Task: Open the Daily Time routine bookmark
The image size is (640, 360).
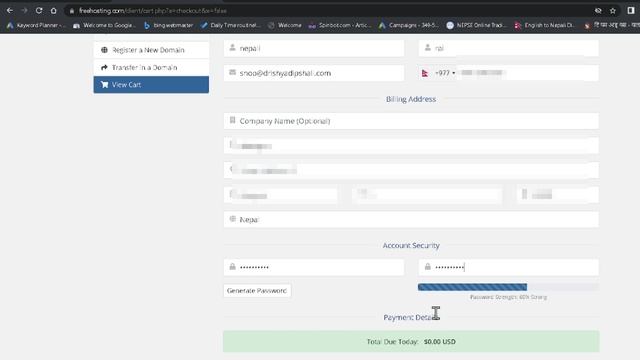Action: pyautogui.click(x=231, y=25)
